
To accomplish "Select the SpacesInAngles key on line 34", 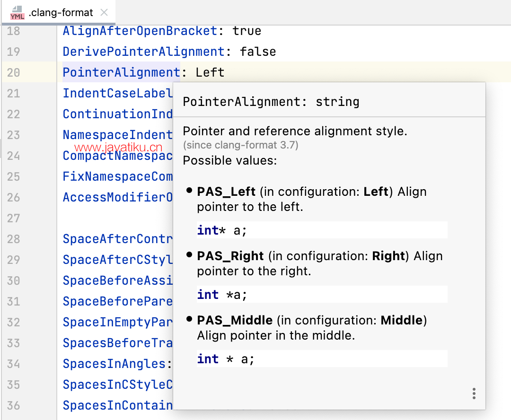I will (x=114, y=364).
